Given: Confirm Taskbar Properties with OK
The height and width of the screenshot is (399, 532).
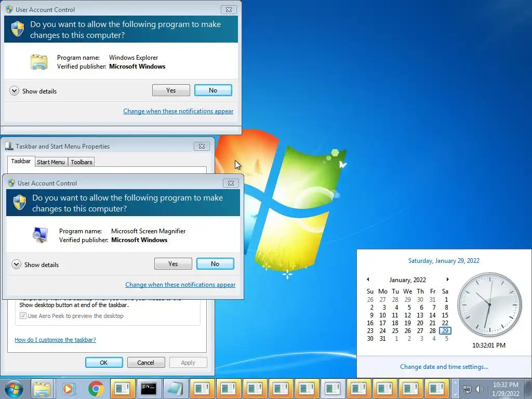Looking at the screenshot, I should point(104,362).
